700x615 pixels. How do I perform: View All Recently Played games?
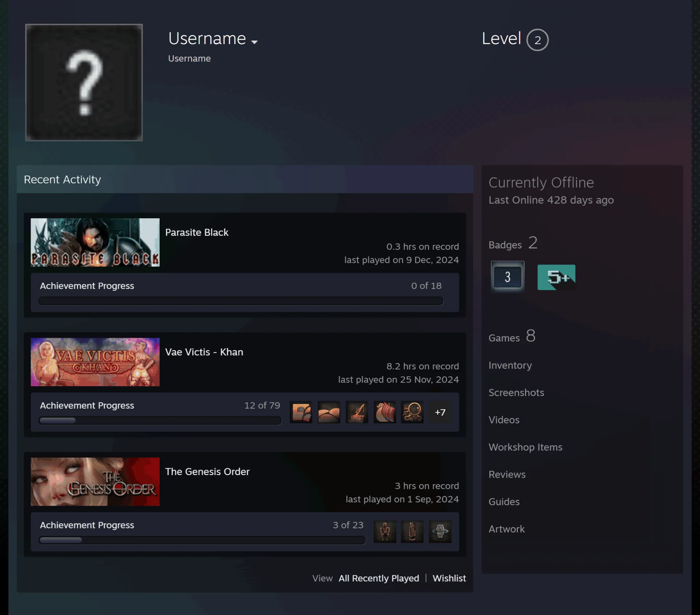379,578
